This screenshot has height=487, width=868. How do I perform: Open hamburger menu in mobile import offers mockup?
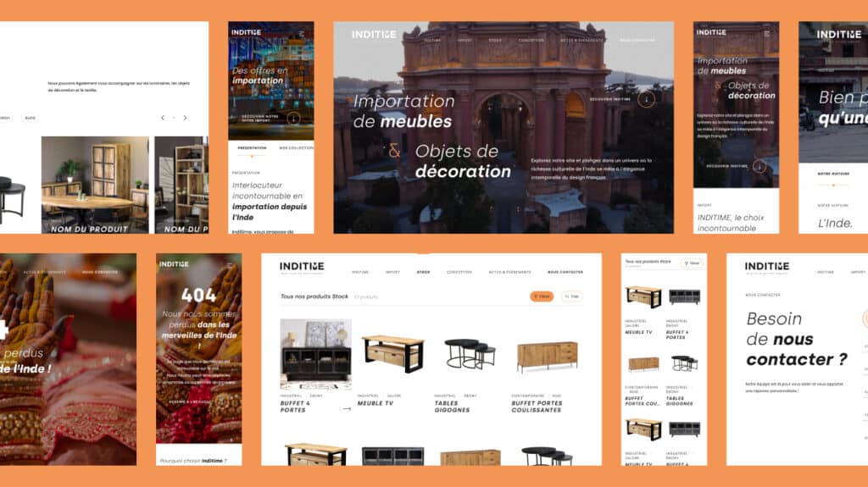coord(302,34)
